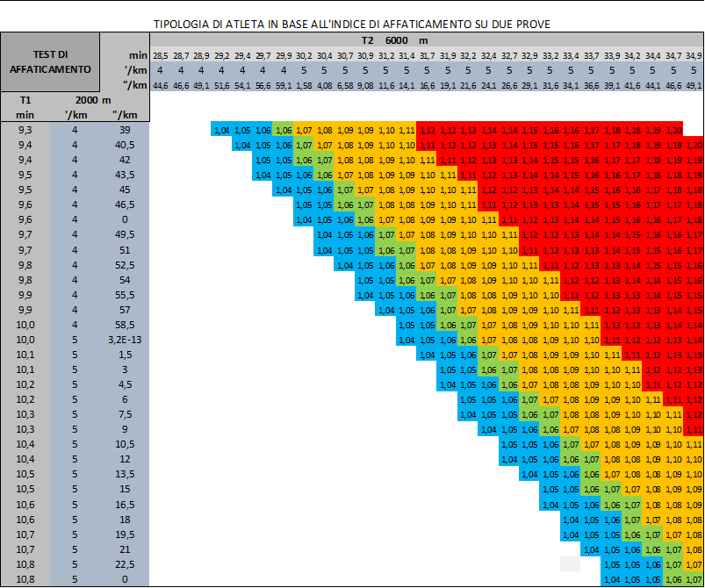
Task: Click the 1,04 blue cell in 39 row
Action: point(221,131)
